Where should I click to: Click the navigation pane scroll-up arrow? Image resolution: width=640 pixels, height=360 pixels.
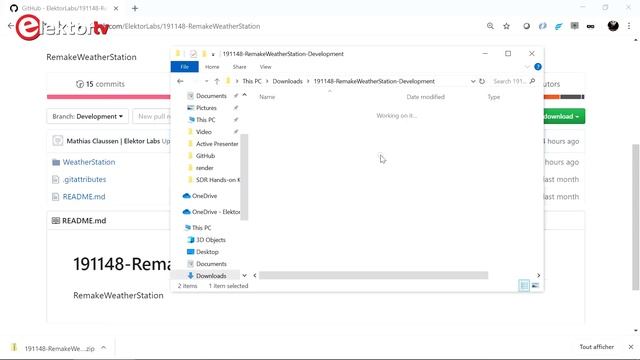[244, 95]
